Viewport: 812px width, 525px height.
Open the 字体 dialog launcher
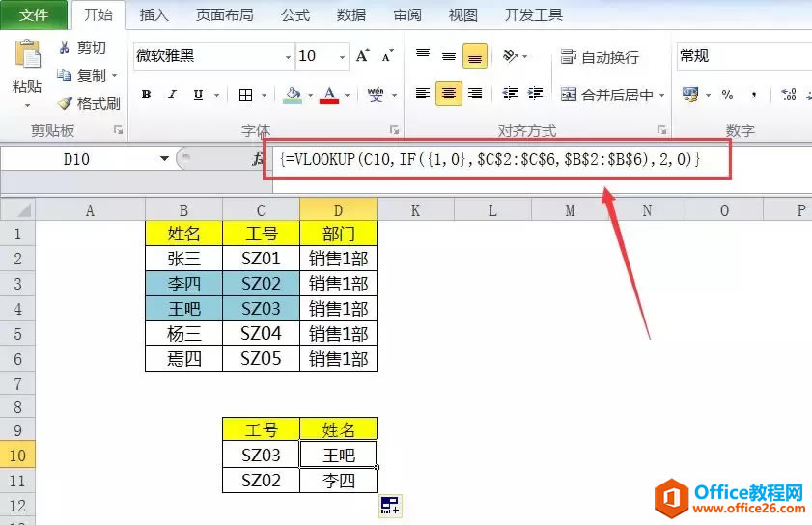coord(395,130)
